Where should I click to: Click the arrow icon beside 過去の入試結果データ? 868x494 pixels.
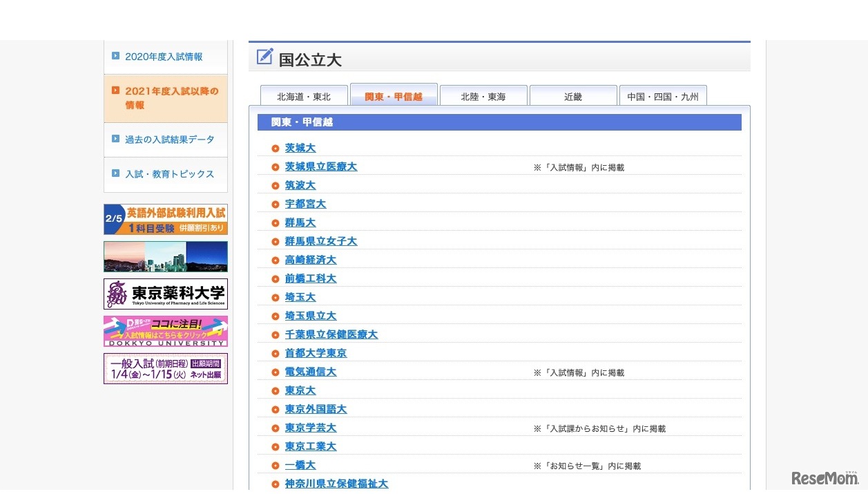pos(115,139)
